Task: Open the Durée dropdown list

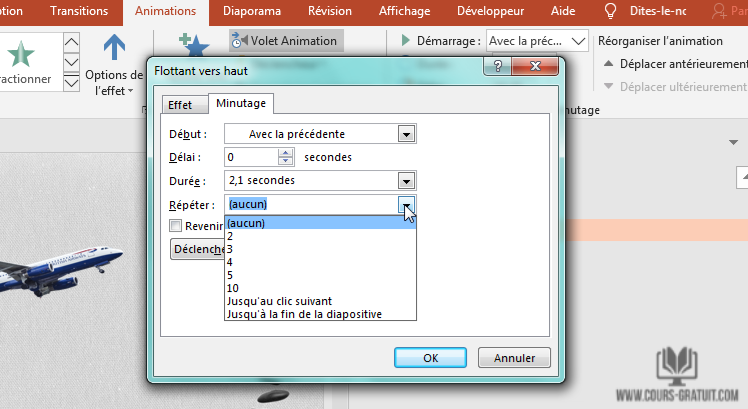Action: pyautogui.click(x=406, y=181)
